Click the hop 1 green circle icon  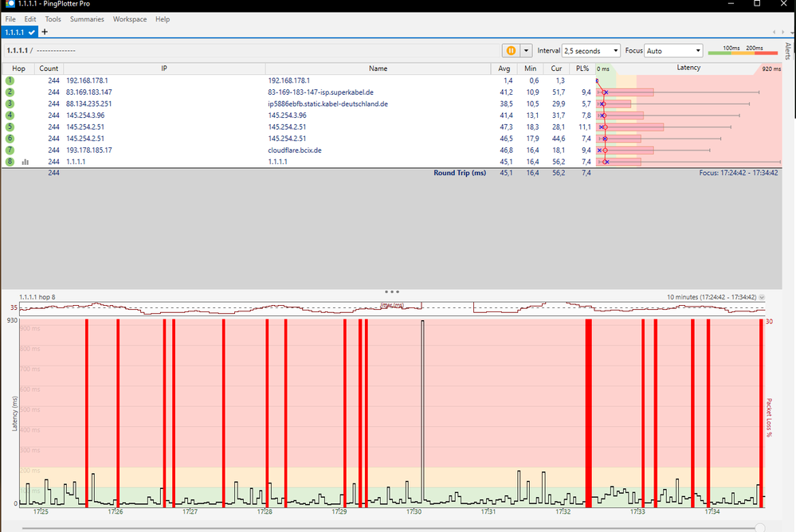tap(10, 80)
